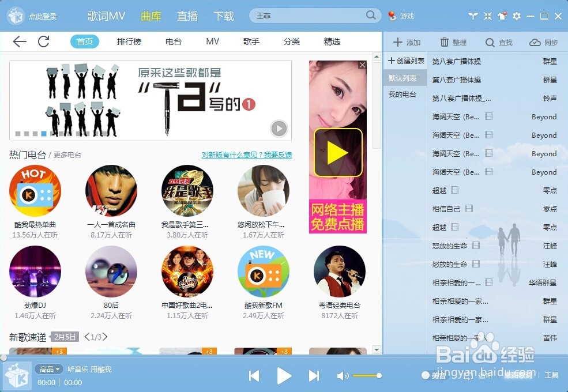Click the 查找 search button in playlist panel
Screen dimensions: 568x392
pos(499,43)
